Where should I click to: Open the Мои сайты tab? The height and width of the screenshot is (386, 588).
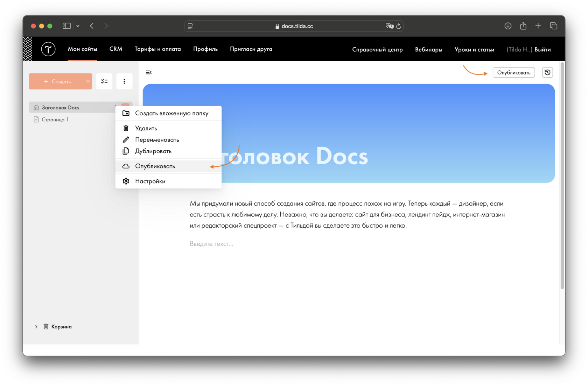point(82,49)
